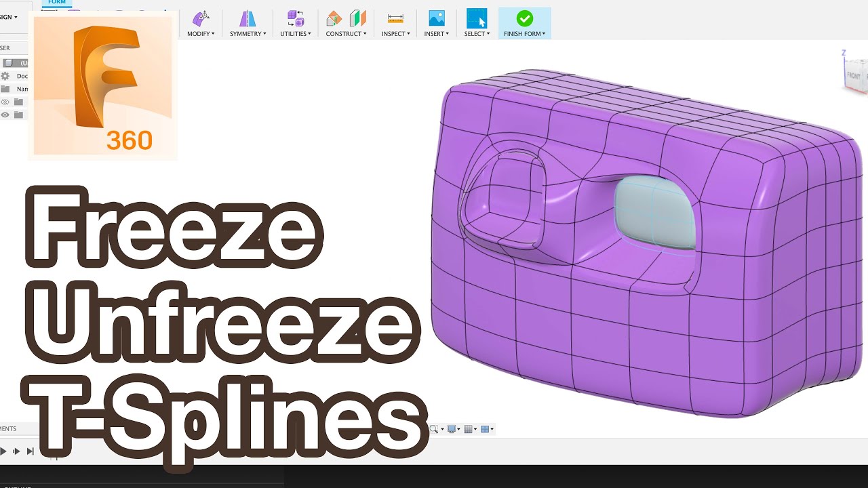Click the root component icon in browser

click(8, 63)
